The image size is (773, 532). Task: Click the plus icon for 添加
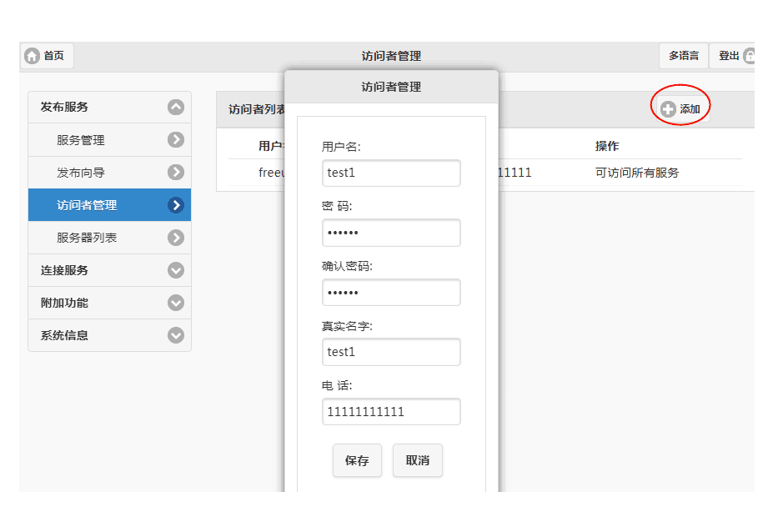point(668,109)
